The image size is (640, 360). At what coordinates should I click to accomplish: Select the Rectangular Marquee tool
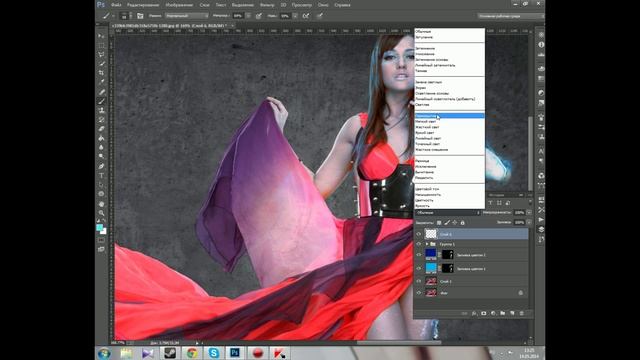[101, 45]
